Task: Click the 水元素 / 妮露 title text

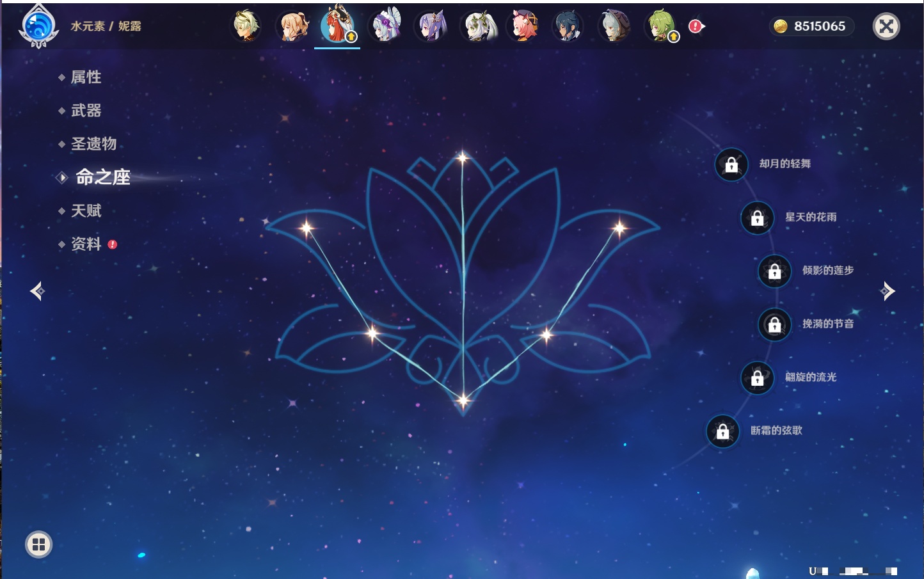Action: click(106, 26)
